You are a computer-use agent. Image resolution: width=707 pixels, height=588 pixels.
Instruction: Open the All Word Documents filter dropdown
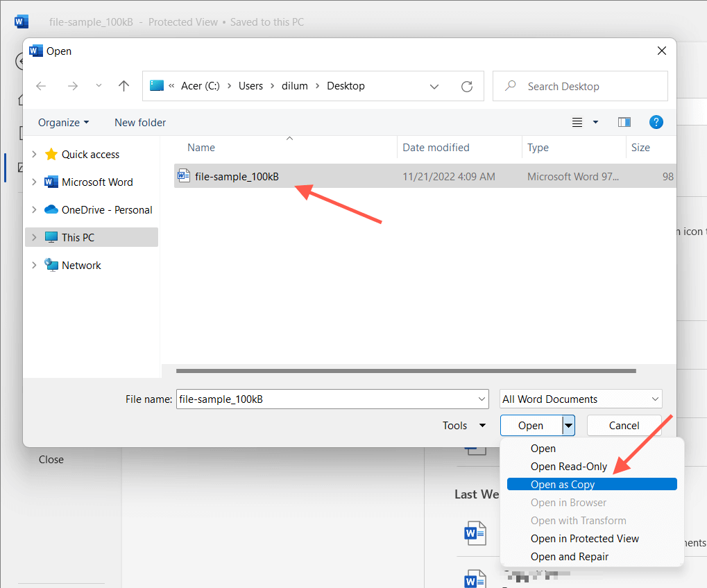point(581,399)
